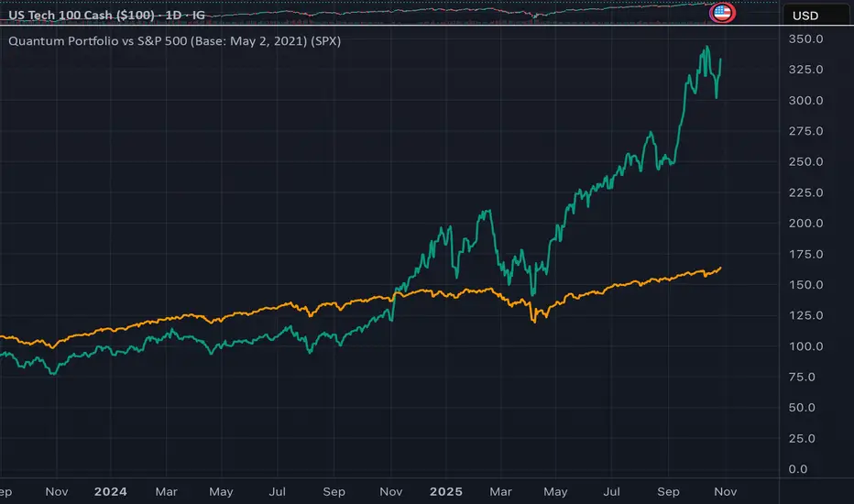Viewport: 854px width, 504px height.
Task: Click the Nov label left of 2024
Action: click(57, 491)
